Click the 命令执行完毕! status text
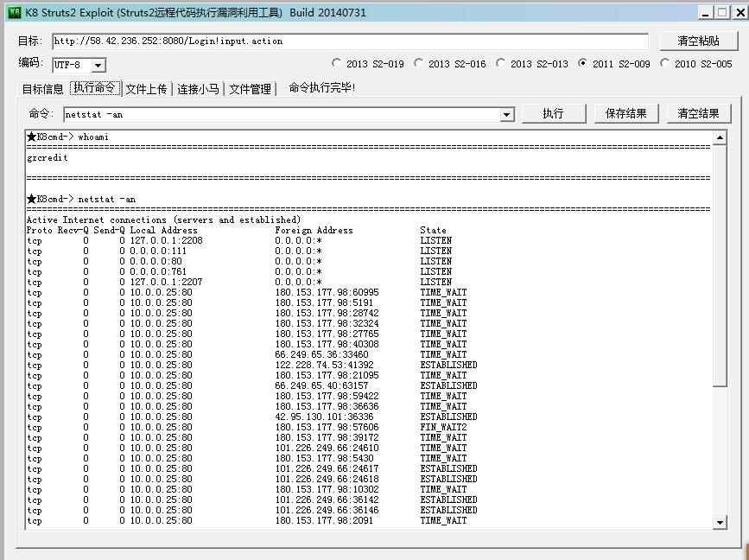The image size is (749, 560). 322,88
